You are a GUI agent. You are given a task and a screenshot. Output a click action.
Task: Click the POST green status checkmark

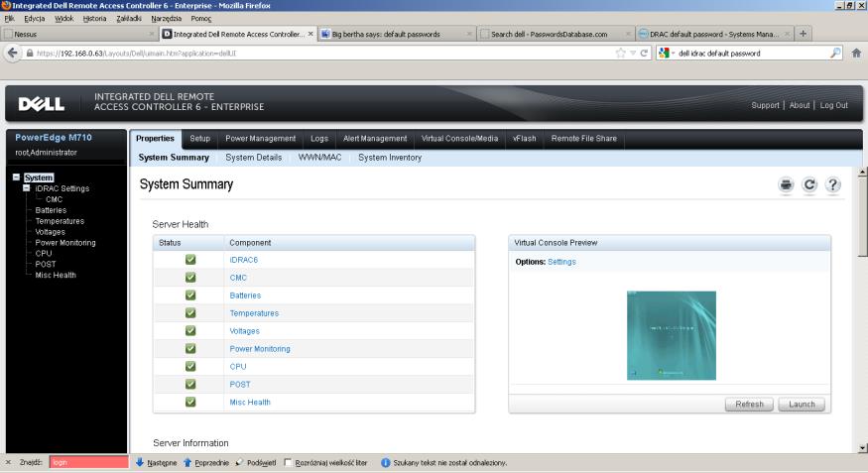[190, 384]
